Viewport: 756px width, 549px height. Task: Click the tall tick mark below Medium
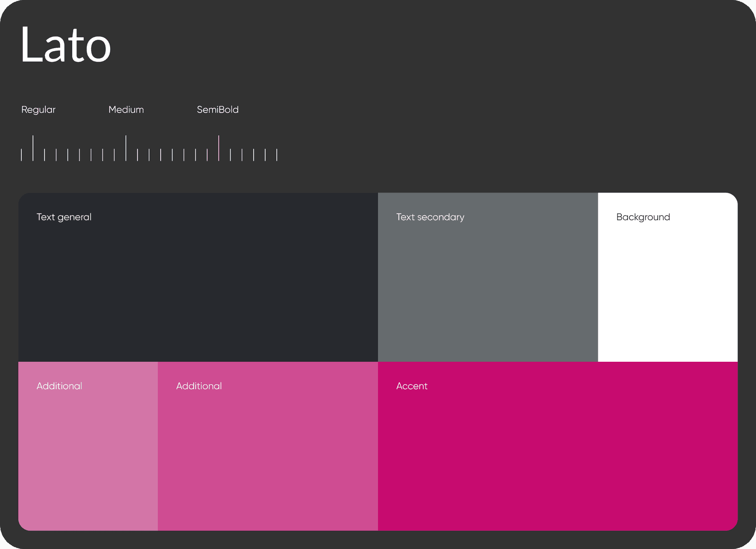pos(126,148)
